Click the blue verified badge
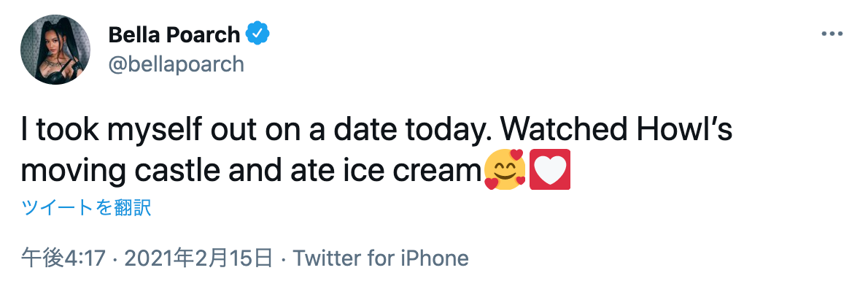The width and height of the screenshot is (868, 292). pos(259,34)
